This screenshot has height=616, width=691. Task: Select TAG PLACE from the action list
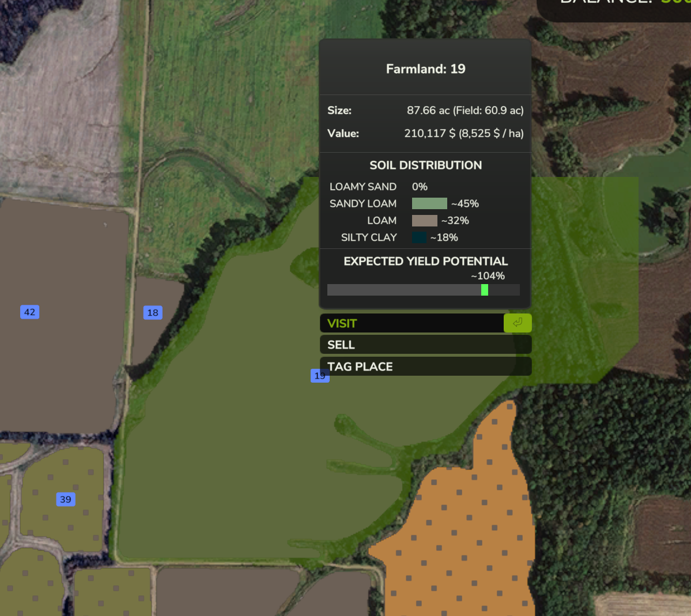tap(425, 366)
